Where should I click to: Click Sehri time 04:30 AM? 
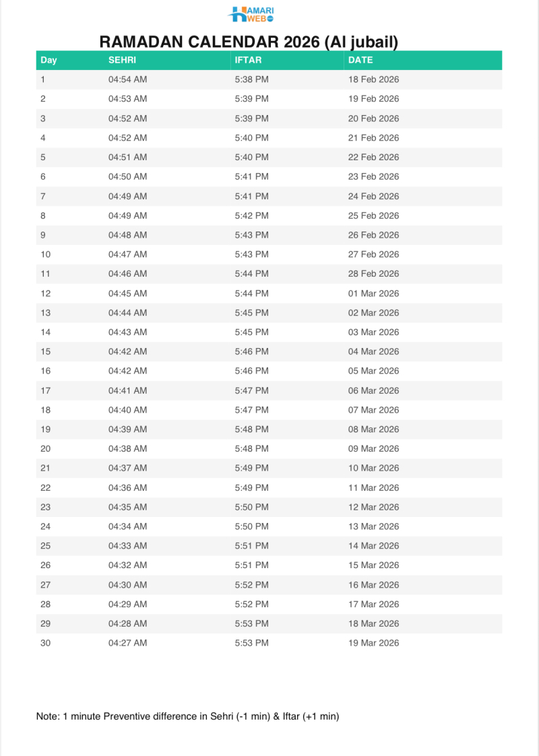(x=127, y=585)
